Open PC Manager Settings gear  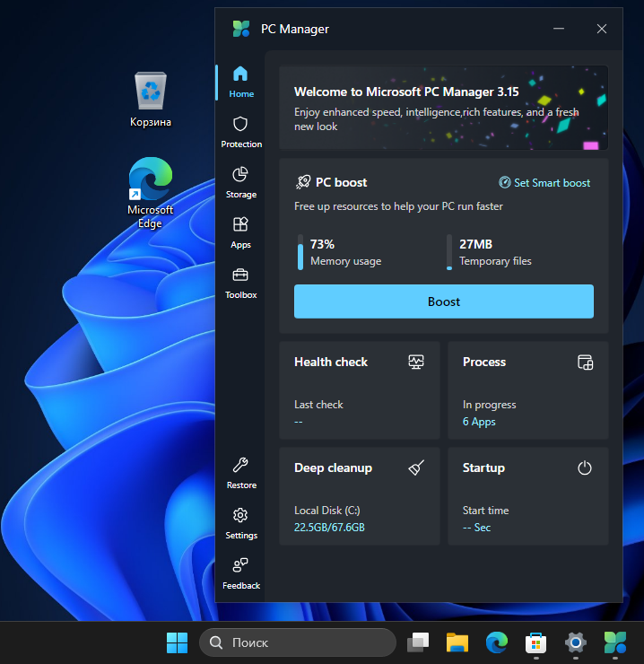pos(241,523)
